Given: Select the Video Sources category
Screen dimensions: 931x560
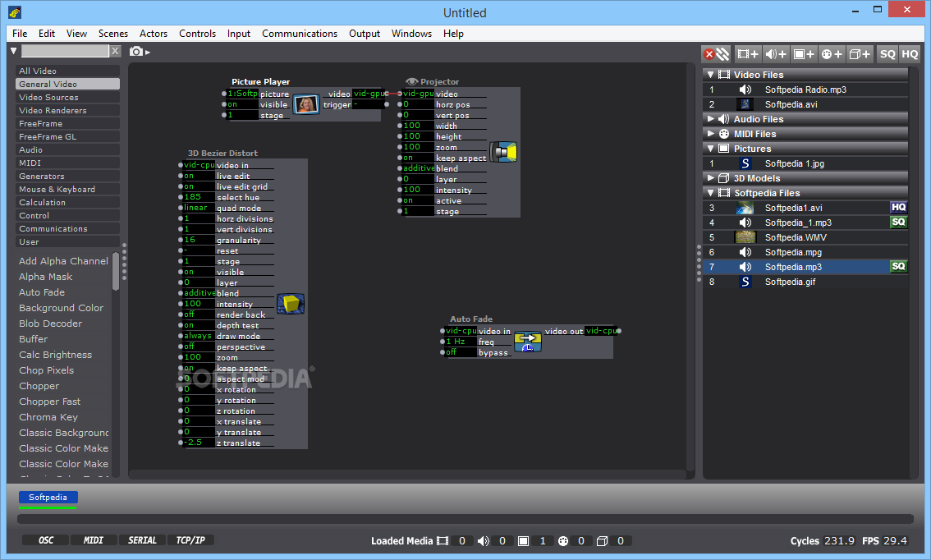Looking at the screenshot, I should tap(67, 98).
